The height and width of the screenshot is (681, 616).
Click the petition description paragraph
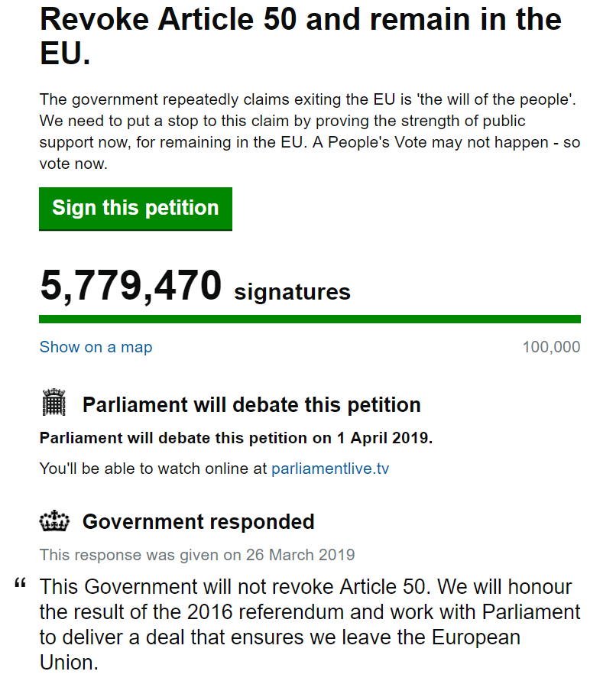pos(310,131)
